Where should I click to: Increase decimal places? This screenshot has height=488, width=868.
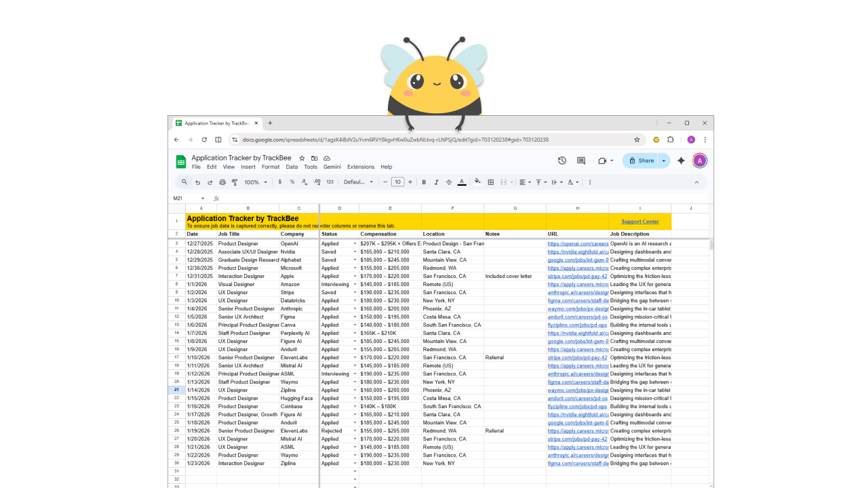tap(317, 182)
